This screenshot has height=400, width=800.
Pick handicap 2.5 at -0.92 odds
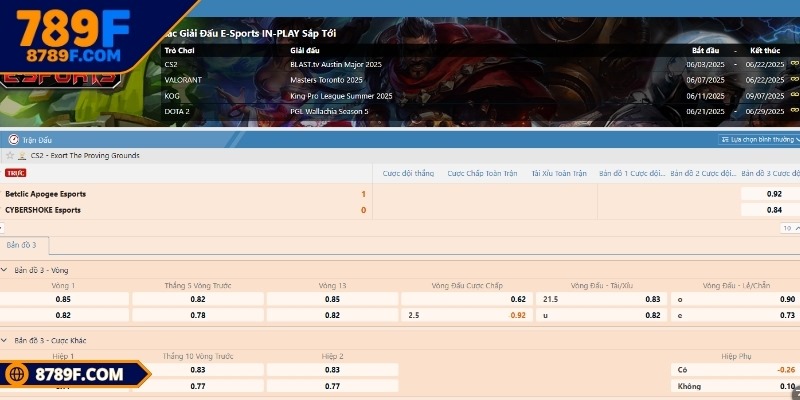click(x=467, y=315)
